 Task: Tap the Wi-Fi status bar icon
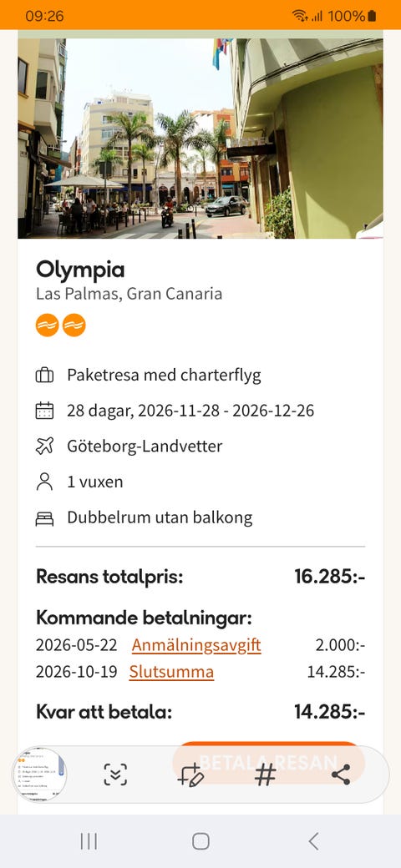pos(300,16)
